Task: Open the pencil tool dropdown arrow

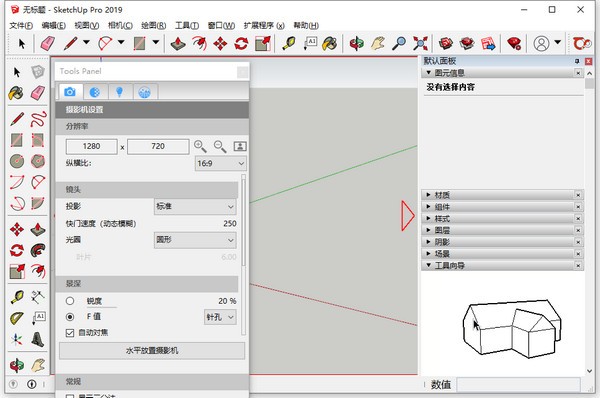Action: (86, 42)
